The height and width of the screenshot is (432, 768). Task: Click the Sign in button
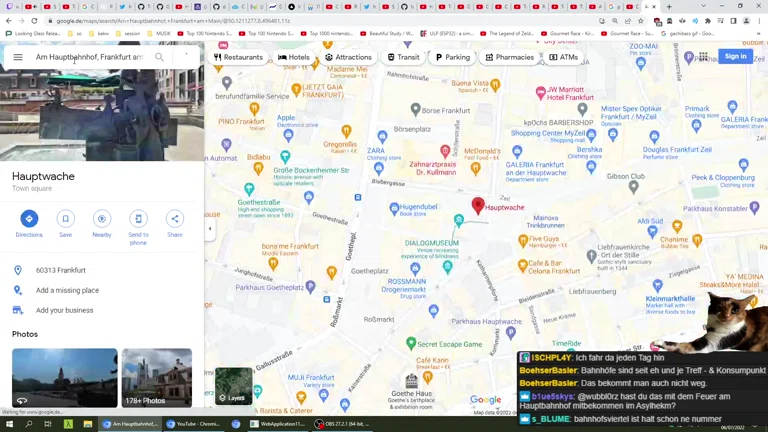735,57
